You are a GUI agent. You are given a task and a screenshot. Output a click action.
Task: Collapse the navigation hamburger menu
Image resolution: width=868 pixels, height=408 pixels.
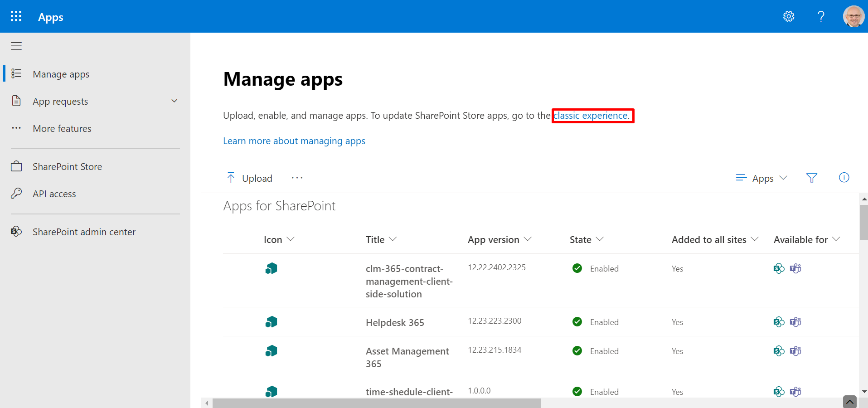click(16, 46)
